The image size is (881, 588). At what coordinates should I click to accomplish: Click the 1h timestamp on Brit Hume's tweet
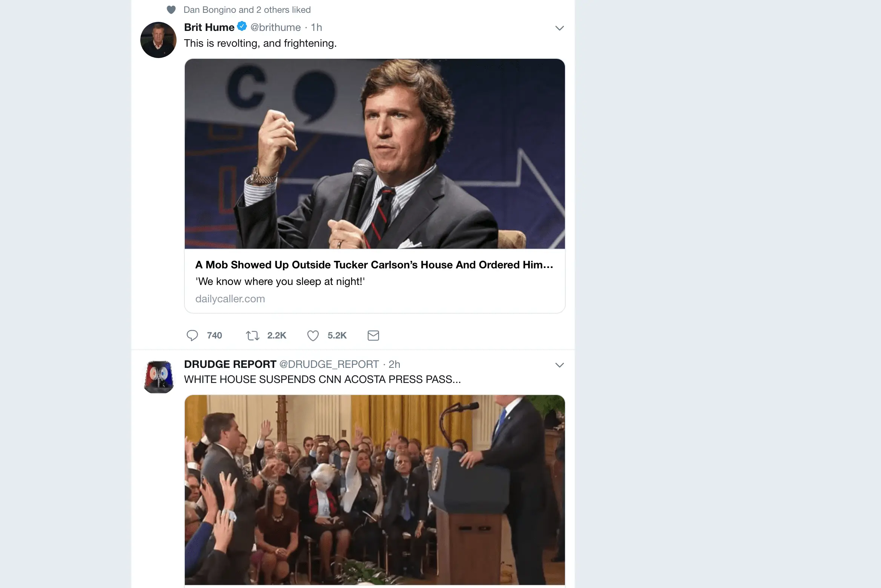pos(316,27)
